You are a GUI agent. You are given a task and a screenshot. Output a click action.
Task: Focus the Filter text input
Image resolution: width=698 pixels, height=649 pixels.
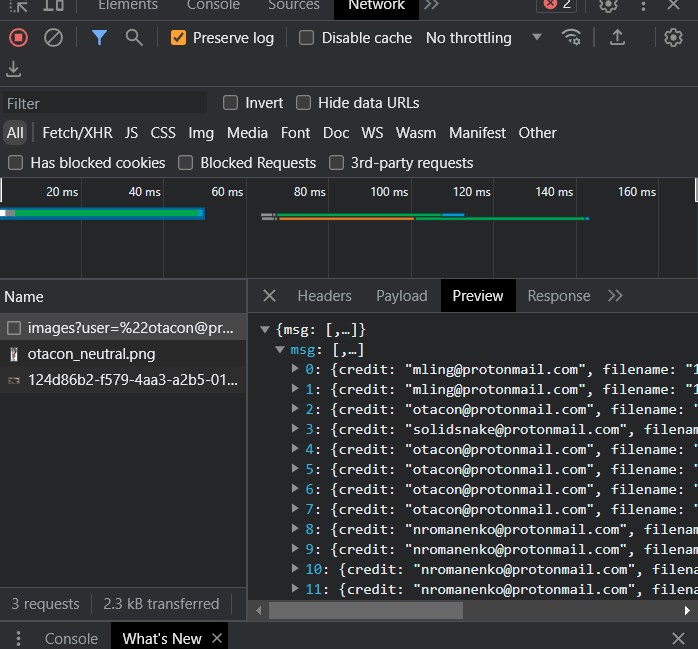(x=105, y=103)
